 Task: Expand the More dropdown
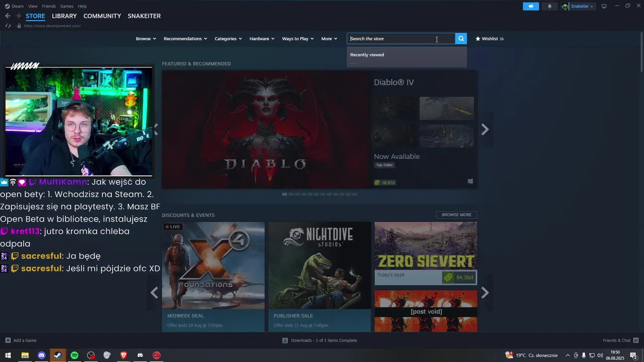coord(329,39)
